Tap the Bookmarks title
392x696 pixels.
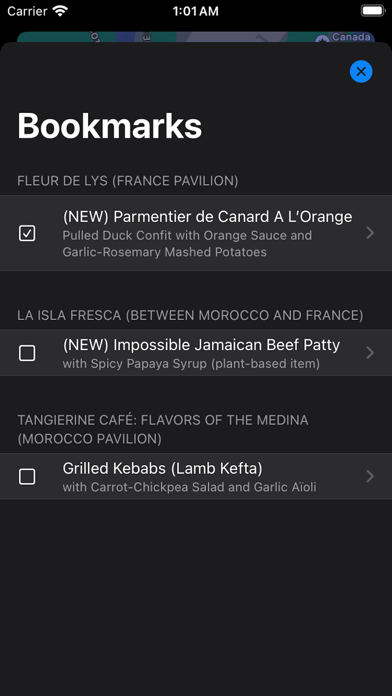point(110,126)
